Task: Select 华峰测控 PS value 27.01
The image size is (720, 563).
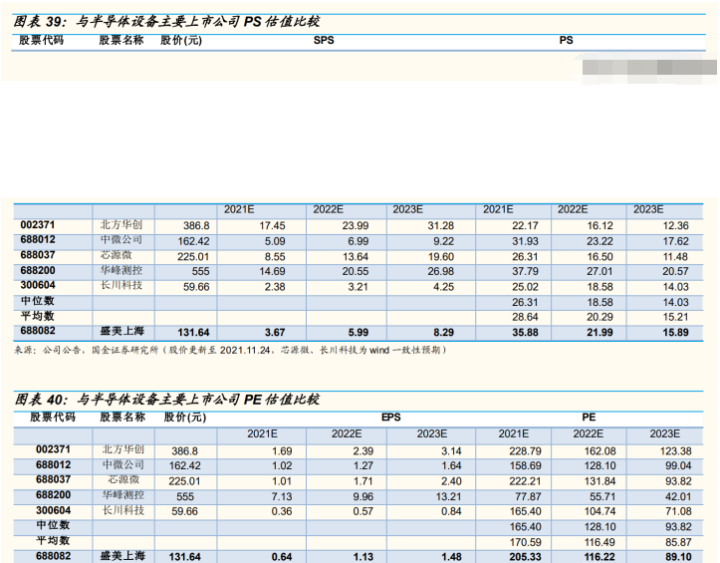Action: (600, 271)
